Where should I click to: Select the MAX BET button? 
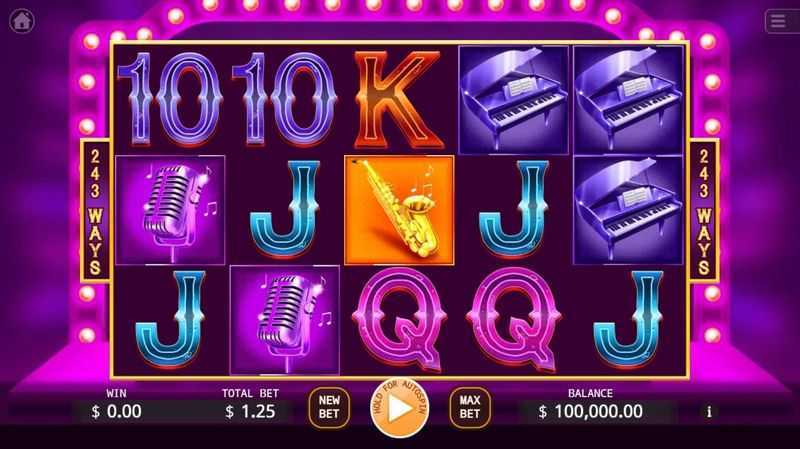[470, 408]
